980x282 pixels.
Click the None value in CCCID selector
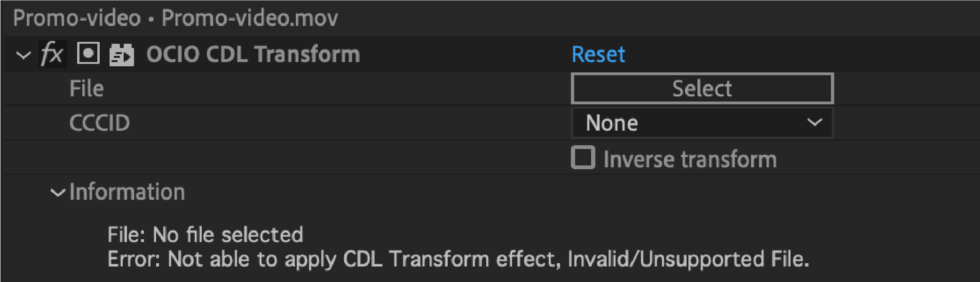pyautogui.click(x=612, y=123)
